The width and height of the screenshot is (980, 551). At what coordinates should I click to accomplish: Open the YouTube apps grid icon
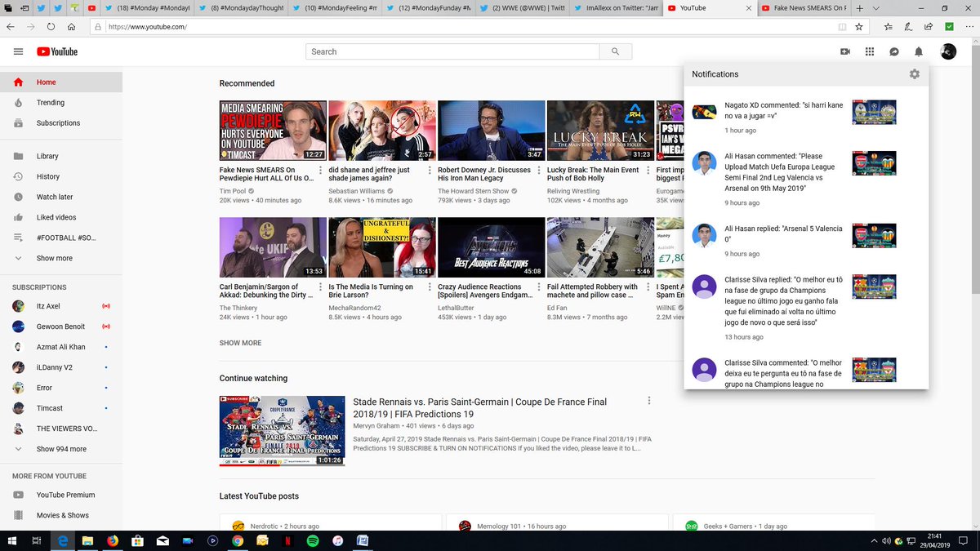click(x=870, y=51)
